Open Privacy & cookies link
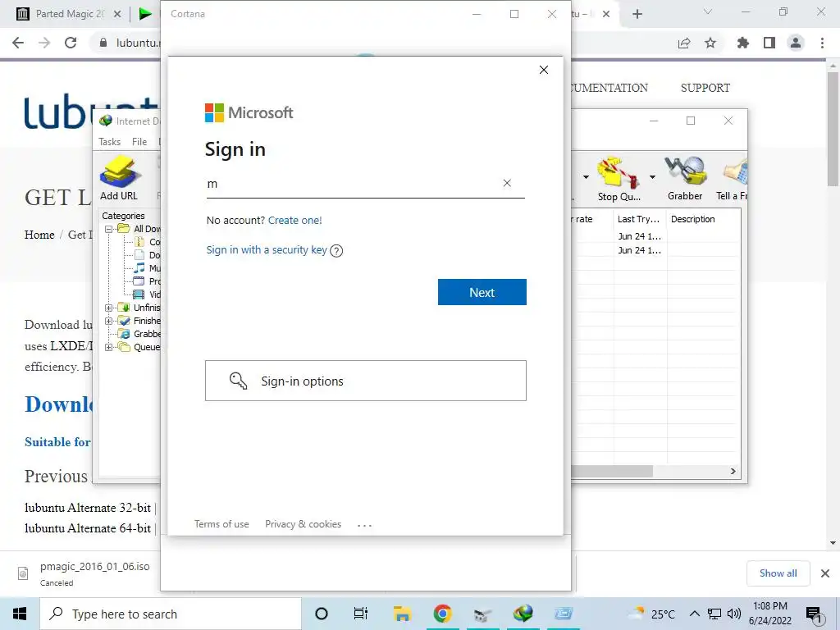840x630 pixels. tap(303, 524)
